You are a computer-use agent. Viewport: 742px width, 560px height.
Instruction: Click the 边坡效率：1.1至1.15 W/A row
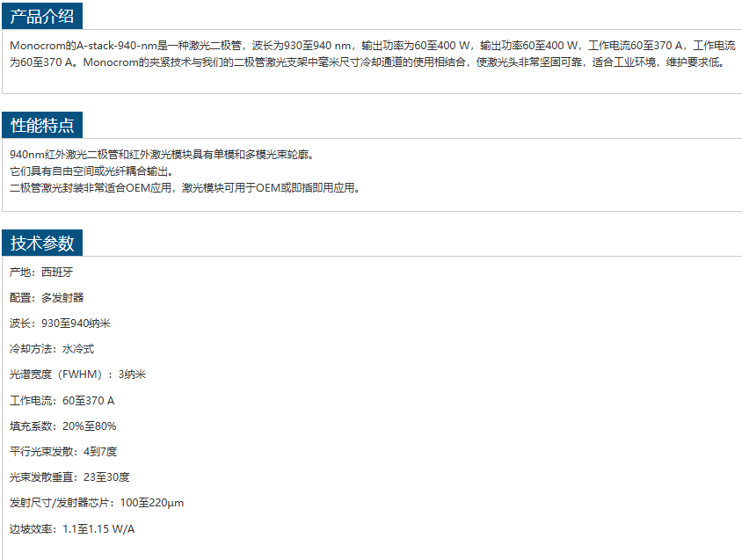point(72,529)
